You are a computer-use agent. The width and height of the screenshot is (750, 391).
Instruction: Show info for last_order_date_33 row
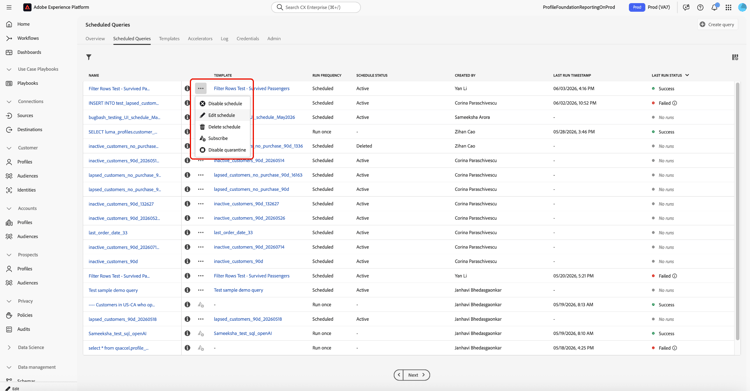[188, 233]
